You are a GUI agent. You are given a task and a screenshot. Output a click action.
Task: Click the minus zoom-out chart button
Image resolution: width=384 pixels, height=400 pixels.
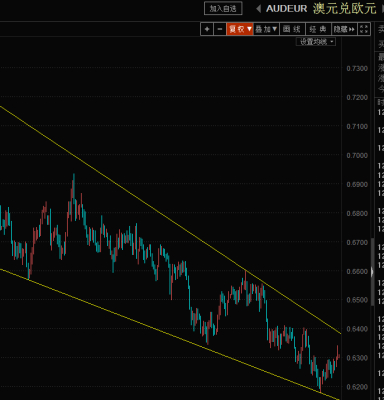pyautogui.click(x=219, y=29)
